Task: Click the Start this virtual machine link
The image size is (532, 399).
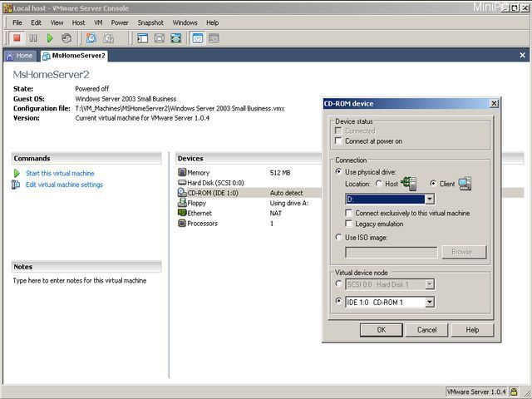Action: [60, 173]
